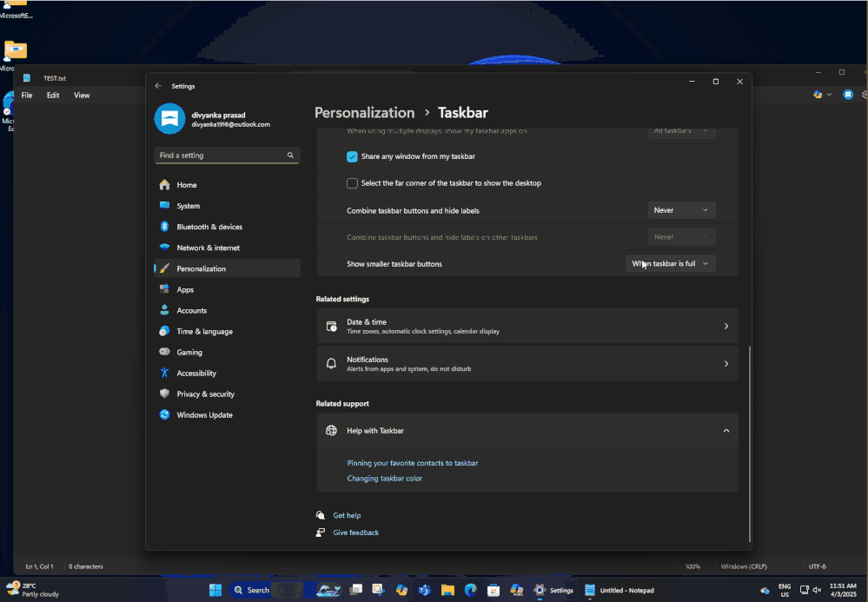Click the Windows Update sync icon
The width and height of the screenshot is (868, 602).
point(164,414)
